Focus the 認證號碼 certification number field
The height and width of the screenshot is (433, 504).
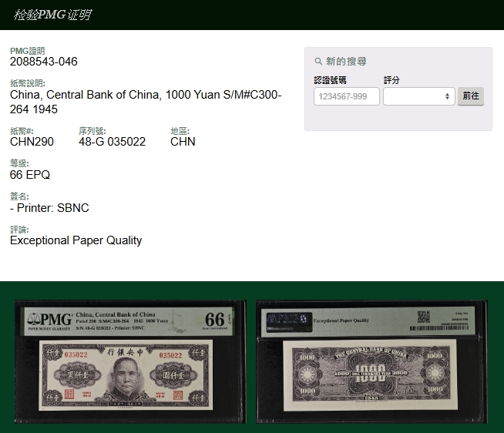coord(346,96)
